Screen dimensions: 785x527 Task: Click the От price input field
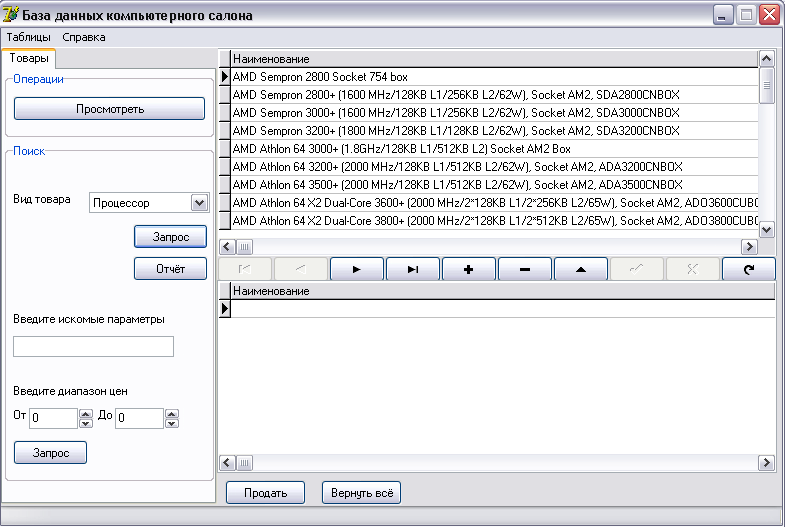(x=54, y=418)
